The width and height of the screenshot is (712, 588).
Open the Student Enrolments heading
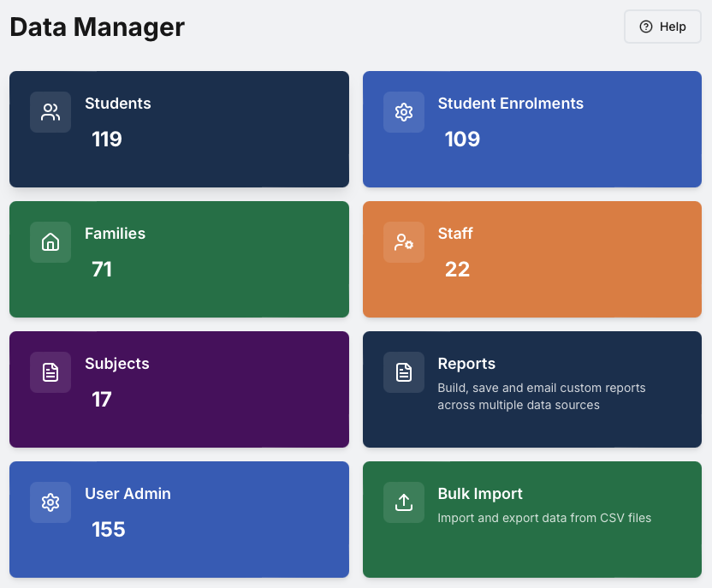[510, 104]
